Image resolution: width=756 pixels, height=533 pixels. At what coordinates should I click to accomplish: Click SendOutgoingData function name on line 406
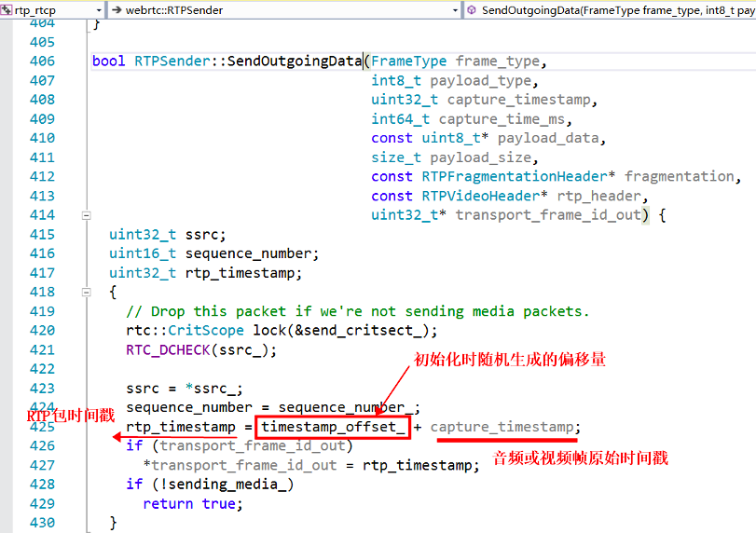[x=295, y=61]
